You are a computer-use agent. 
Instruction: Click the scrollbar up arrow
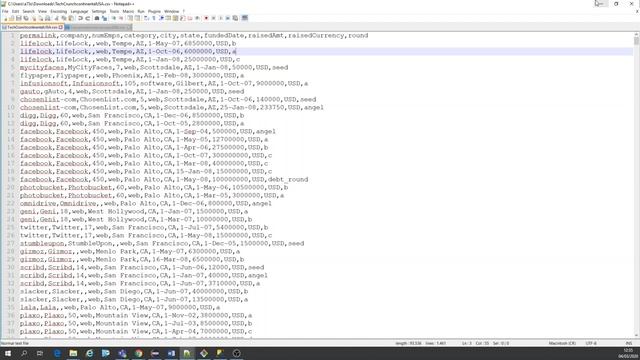point(636,35)
